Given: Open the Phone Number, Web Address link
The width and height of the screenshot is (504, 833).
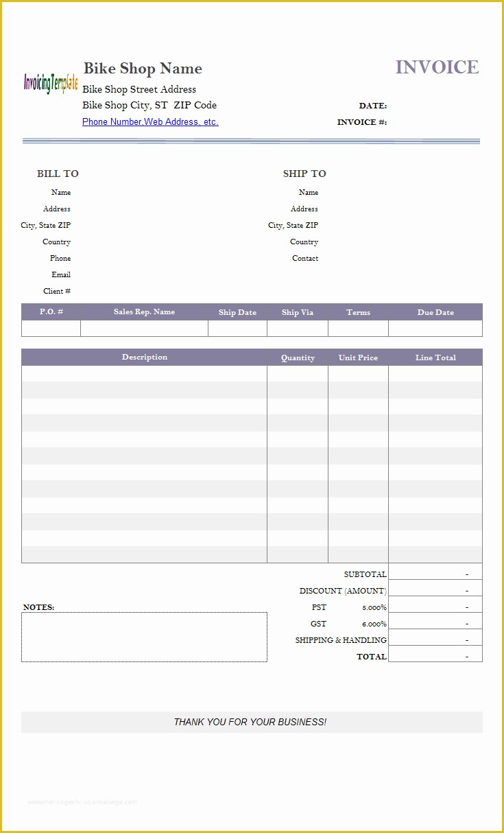Looking at the screenshot, I should (x=150, y=122).
